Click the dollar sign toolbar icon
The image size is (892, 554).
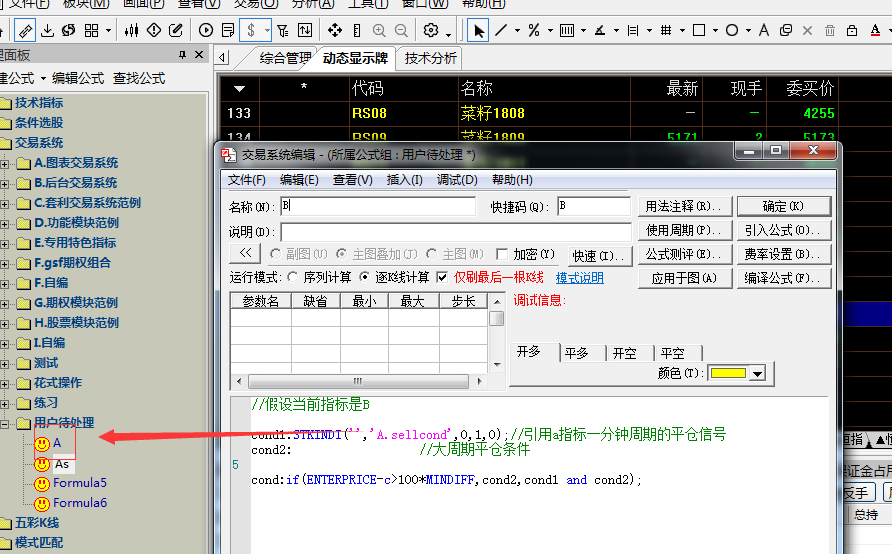point(251,30)
